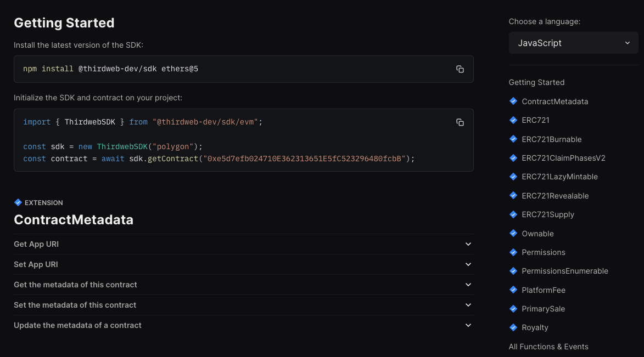Click the diamond icon beside ERC721Burnable

point(513,139)
